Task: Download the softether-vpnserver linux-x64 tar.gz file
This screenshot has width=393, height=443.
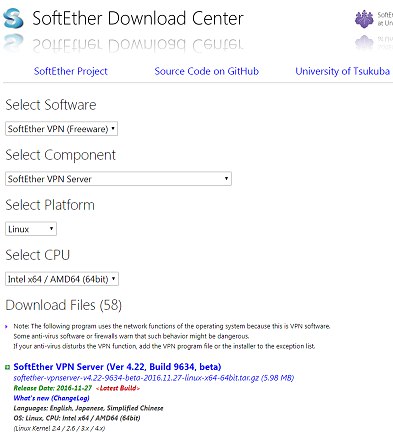Action: click(154, 378)
